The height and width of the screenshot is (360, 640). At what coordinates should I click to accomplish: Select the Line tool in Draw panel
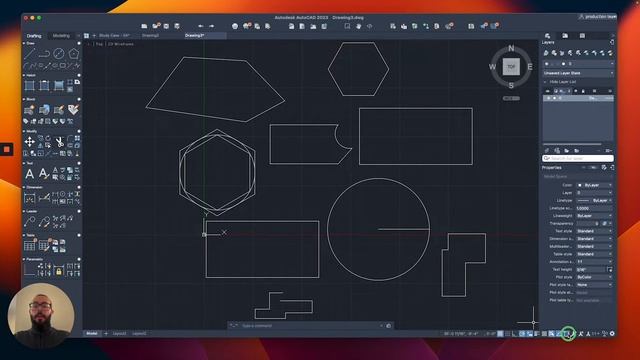point(30,53)
